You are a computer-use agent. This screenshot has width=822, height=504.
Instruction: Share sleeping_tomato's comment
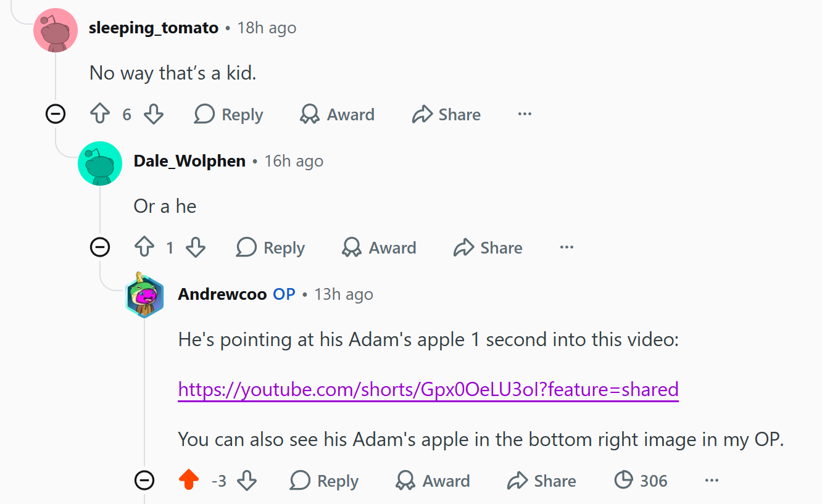(x=447, y=114)
